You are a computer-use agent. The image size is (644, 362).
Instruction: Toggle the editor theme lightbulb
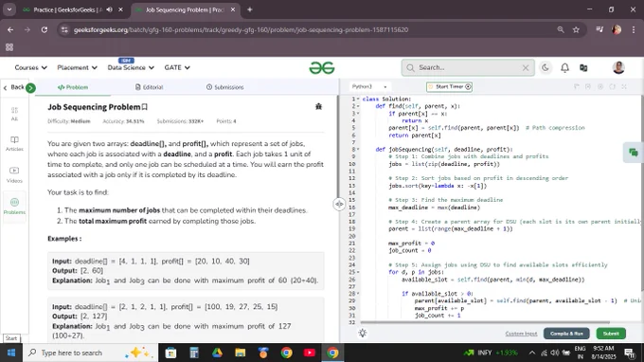tap(362, 334)
